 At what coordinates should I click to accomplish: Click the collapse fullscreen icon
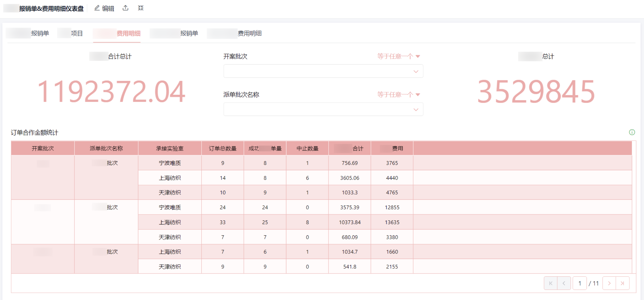tap(141, 8)
